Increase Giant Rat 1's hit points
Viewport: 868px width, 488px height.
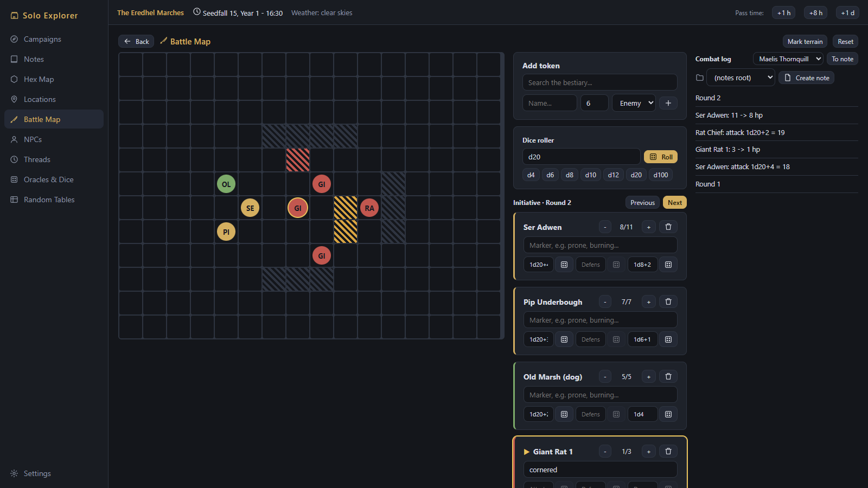(648, 452)
